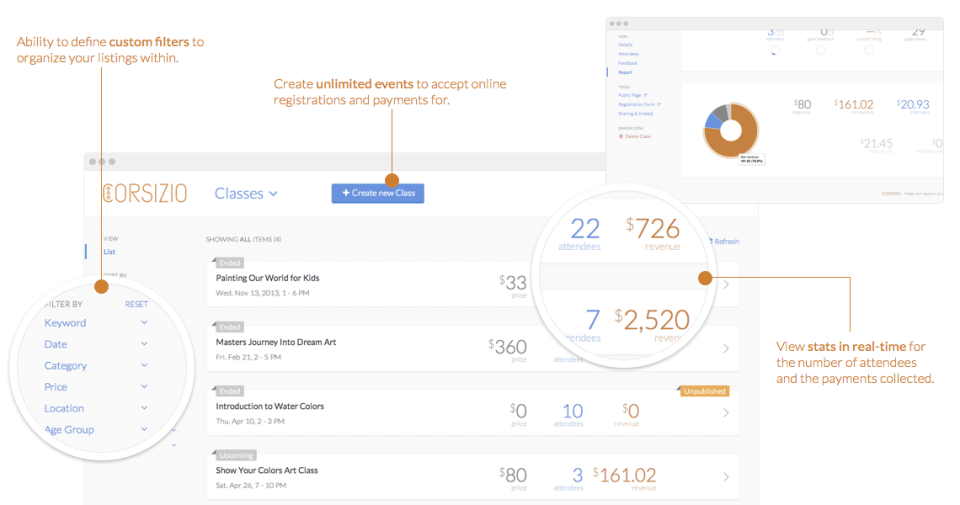Expand the Price filter
The height and width of the screenshot is (505, 960).
(96, 387)
